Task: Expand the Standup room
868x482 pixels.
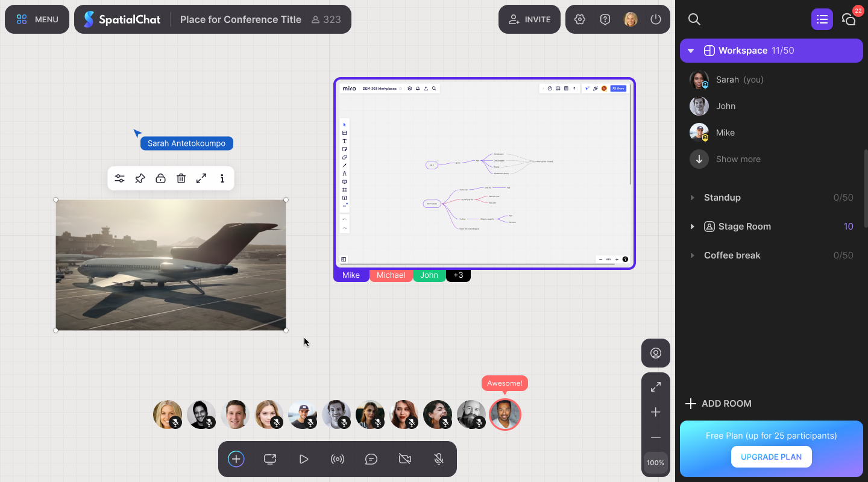Action: coord(692,198)
